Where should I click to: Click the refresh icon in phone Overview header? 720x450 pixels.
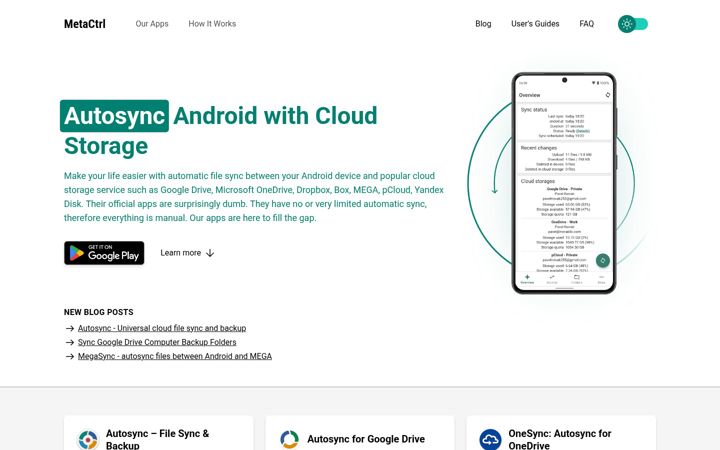point(608,95)
